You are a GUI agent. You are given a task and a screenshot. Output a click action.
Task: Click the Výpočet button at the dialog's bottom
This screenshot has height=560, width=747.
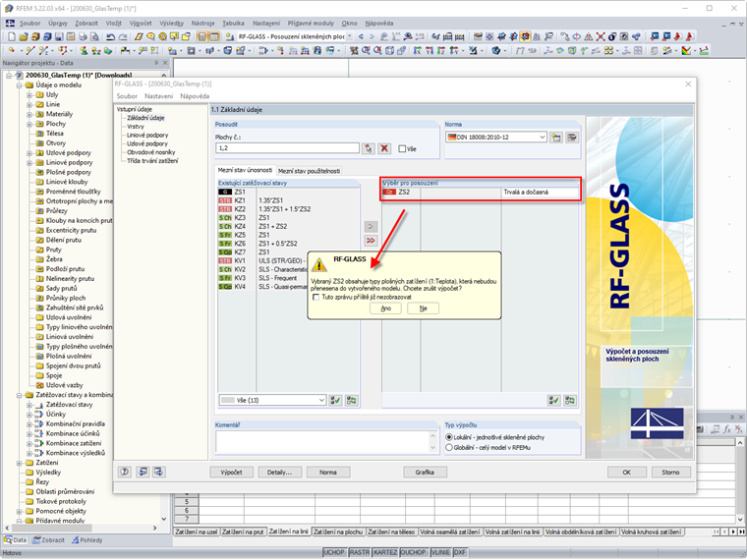point(232,473)
